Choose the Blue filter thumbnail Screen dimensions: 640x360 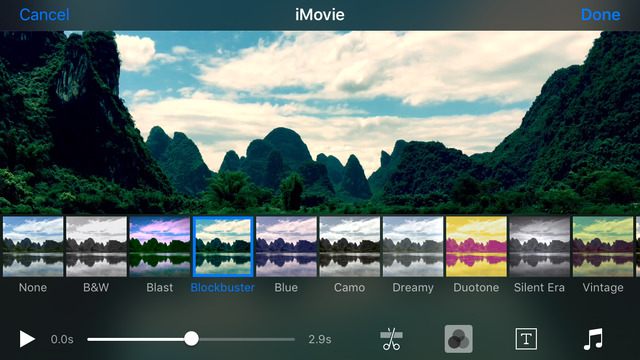(286, 247)
